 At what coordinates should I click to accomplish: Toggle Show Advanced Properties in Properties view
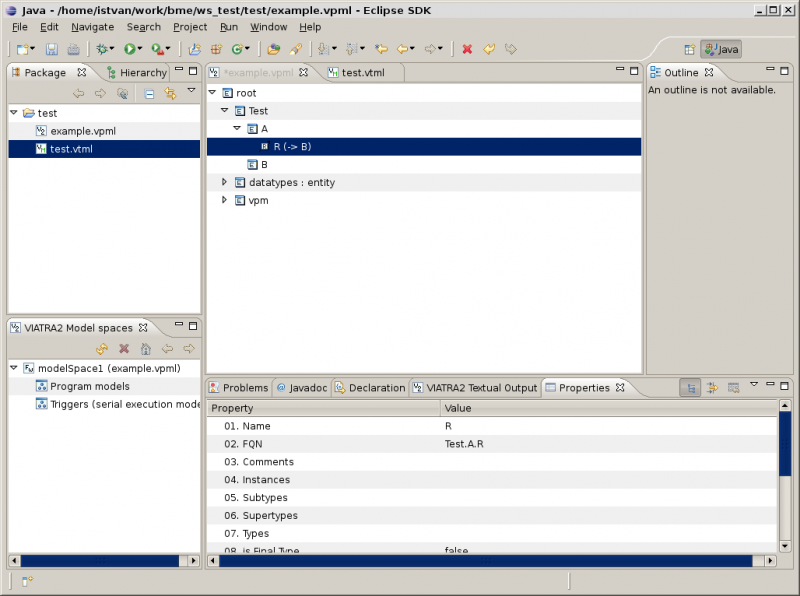(712, 388)
